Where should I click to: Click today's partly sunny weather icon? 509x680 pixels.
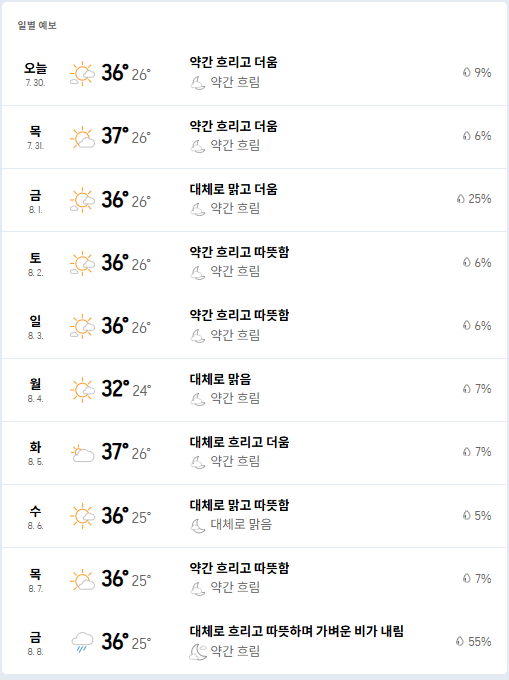(x=82, y=73)
